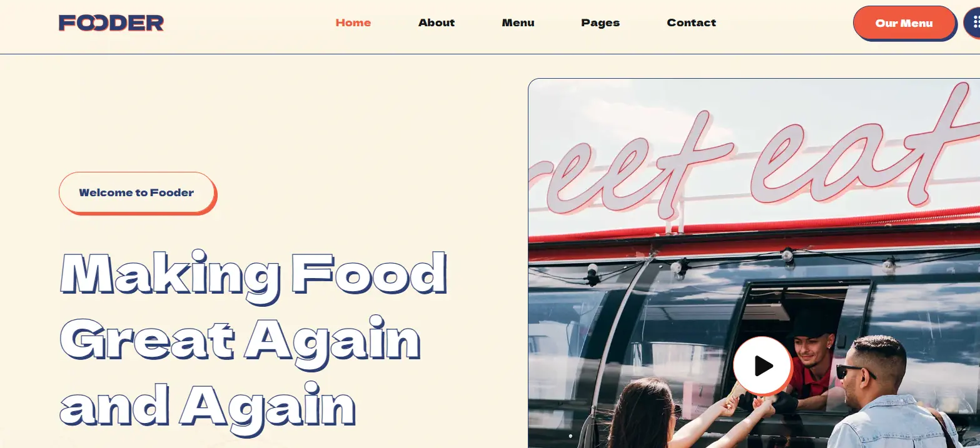The width and height of the screenshot is (980, 448).
Task: Click the food truck hero image
Action: tap(754, 263)
